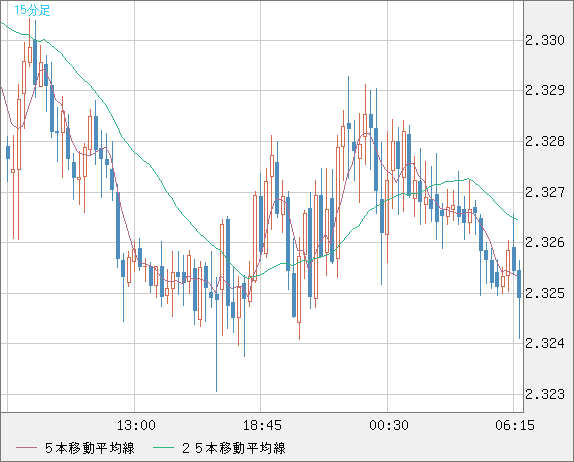The image size is (574, 462).
Task: Click the 2.325 price axis label
Action: point(545,293)
